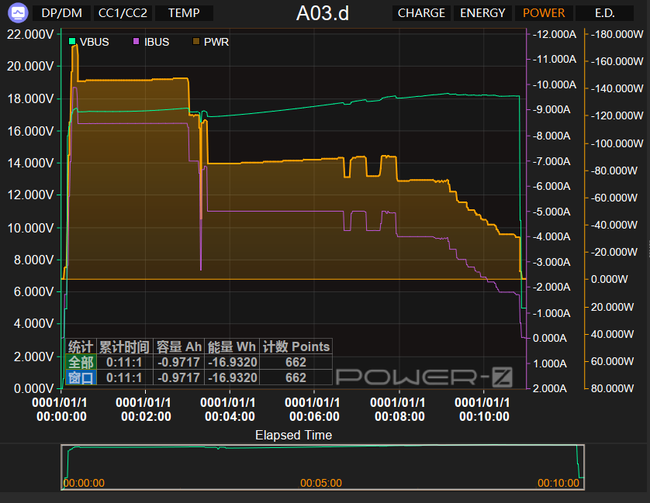Click the green VBUS color square
650x503 pixels.
click(x=72, y=41)
